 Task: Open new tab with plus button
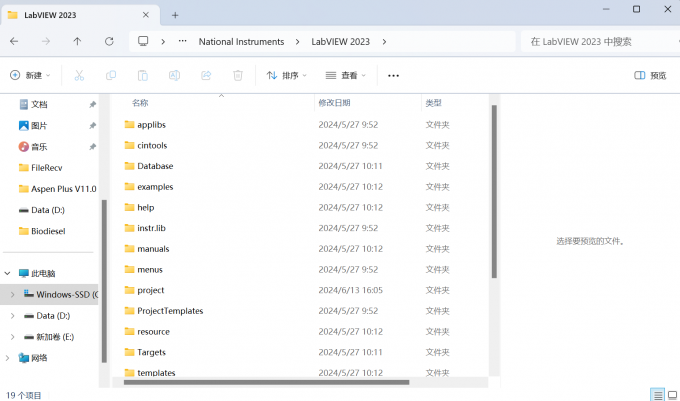coord(175,15)
